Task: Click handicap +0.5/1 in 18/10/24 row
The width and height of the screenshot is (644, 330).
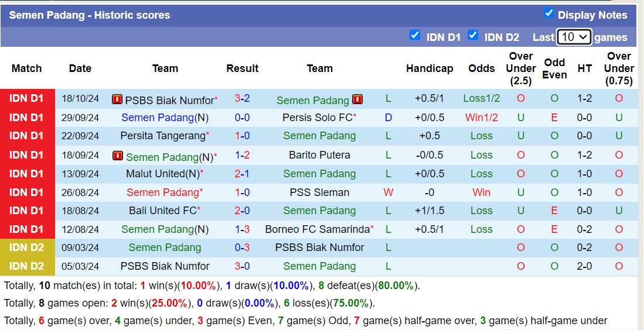Action: coord(430,98)
